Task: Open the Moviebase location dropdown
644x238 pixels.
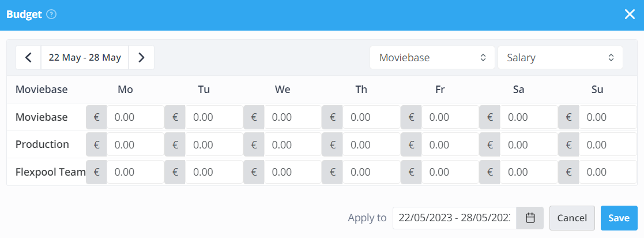Action: (x=432, y=58)
